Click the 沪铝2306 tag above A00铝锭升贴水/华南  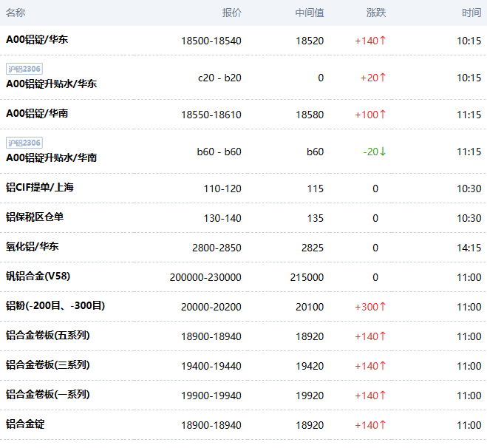coord(24,143)
